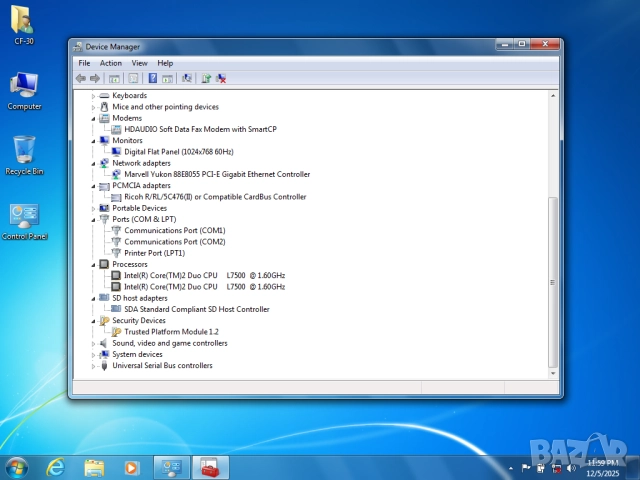
Task: Collapse the Processors category
Action: pos(94,264)
